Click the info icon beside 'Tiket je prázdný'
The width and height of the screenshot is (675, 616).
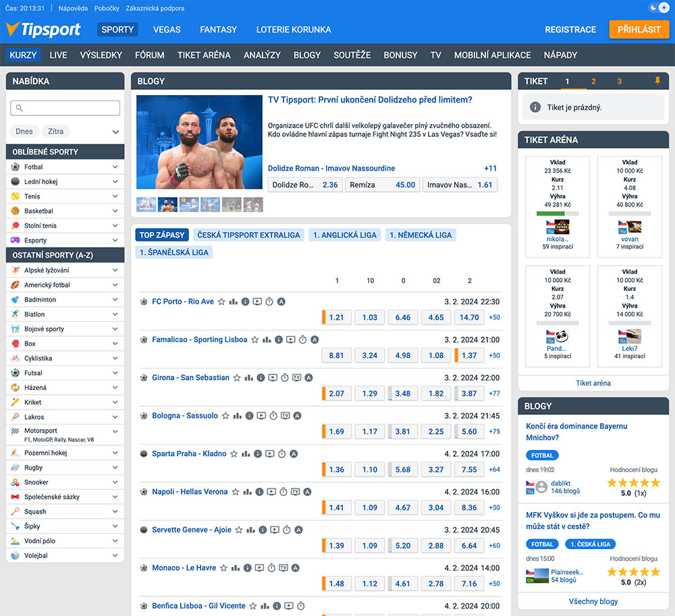[535, 107]
